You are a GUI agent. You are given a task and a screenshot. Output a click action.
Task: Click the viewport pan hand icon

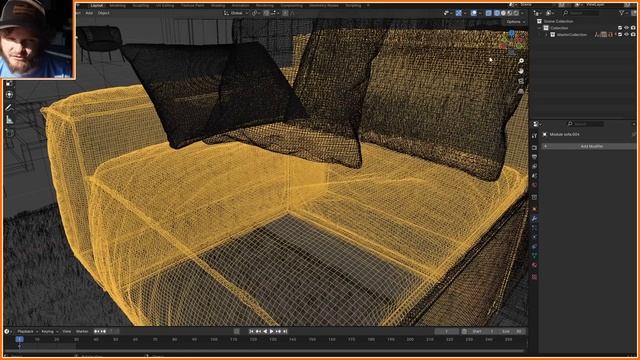click(521, 71)
